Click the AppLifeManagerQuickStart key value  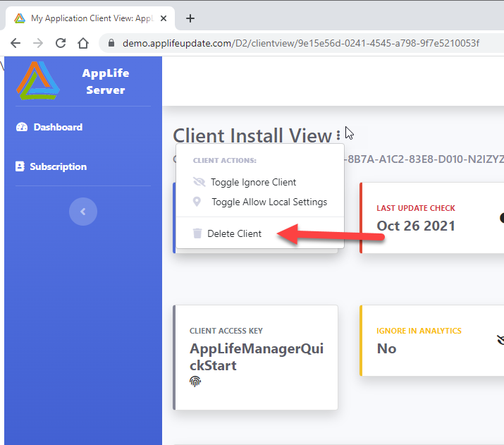(257, 358)
